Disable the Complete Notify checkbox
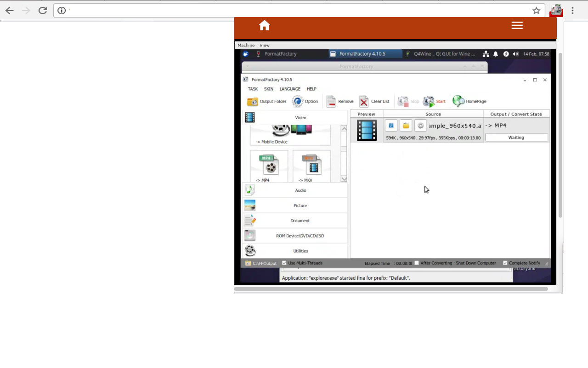 [505, 263]
